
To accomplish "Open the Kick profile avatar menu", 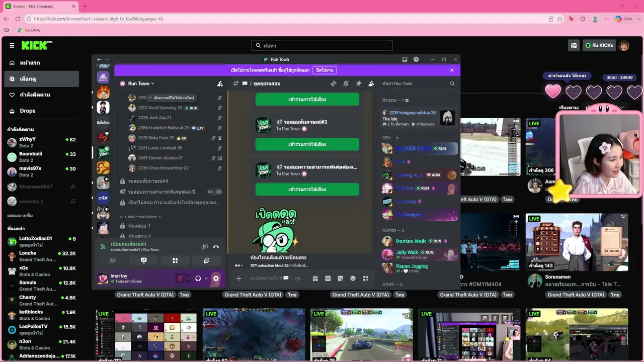I will 624,46.
